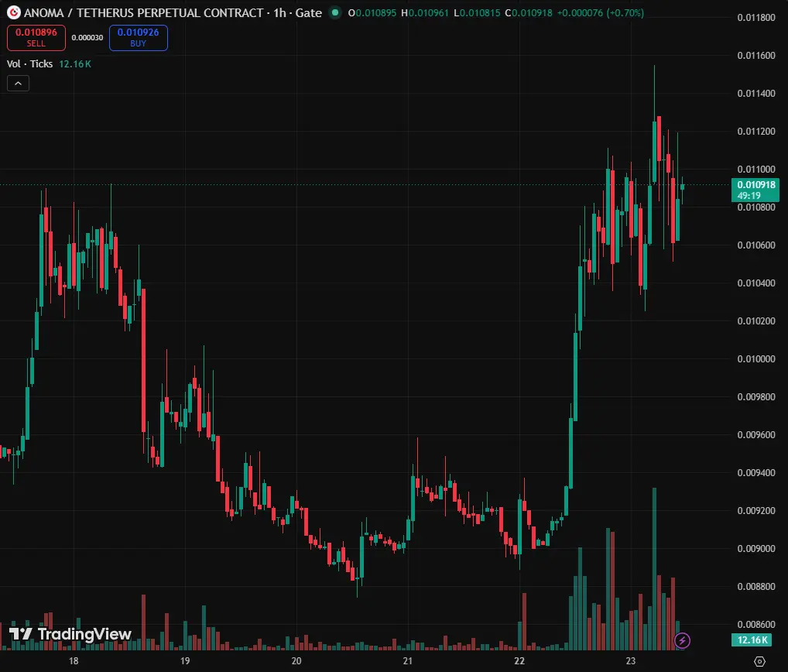Click the 0.010000 price scale label
Image resolution: width=788 pixels, height=672 pixels.
point(755,359)
